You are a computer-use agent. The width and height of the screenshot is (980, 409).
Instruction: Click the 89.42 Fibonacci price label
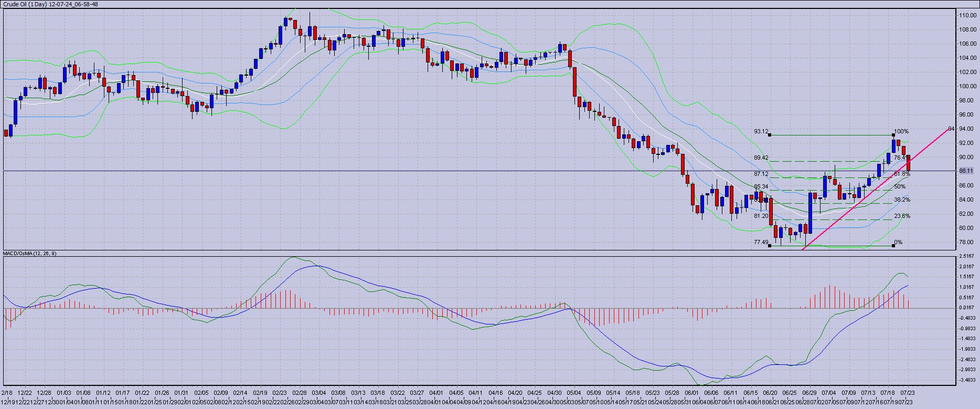pos(761,158)
